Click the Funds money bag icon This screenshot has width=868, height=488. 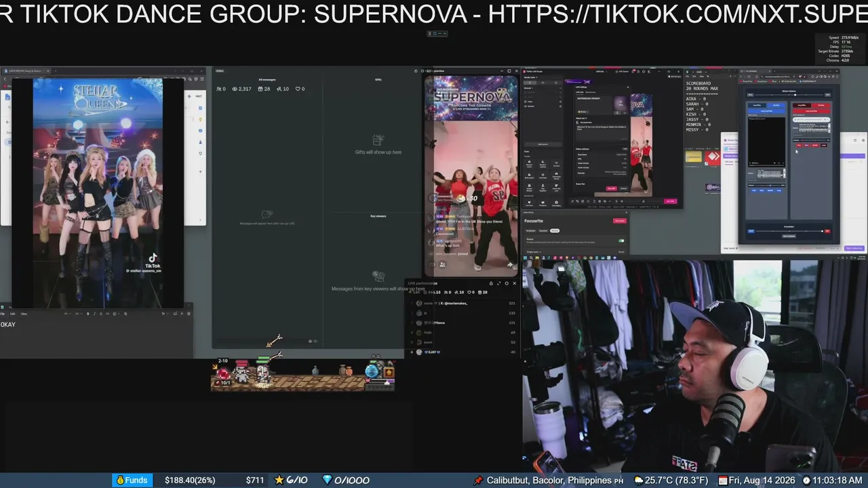click(120, 480)
